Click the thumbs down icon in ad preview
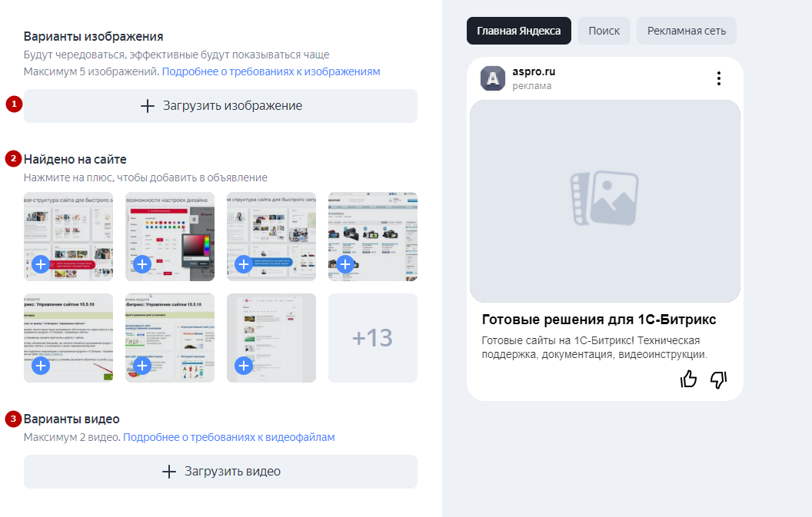 point(718,379)
